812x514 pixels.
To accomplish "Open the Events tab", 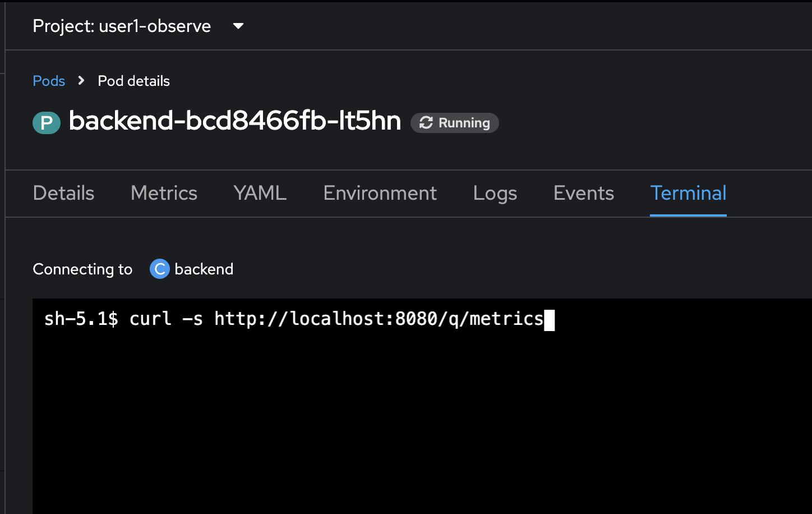I will click(x=583, y=193).
